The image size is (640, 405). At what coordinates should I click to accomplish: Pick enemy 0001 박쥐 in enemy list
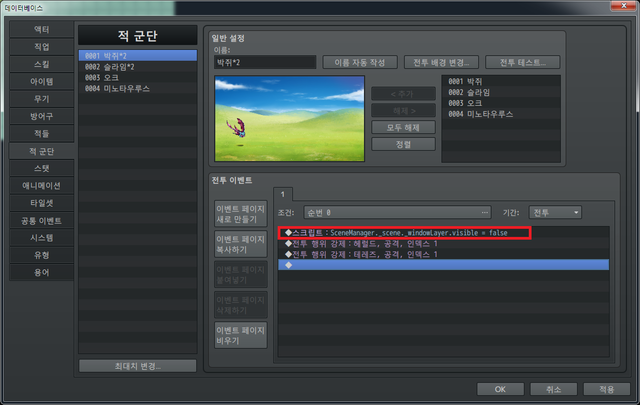click(501, 81)
